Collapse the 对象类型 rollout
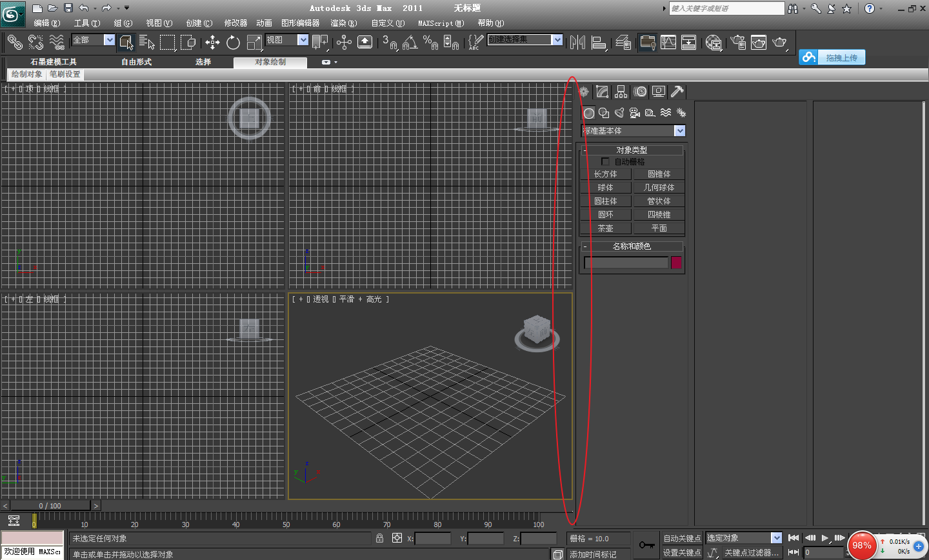 click(632, 150)
